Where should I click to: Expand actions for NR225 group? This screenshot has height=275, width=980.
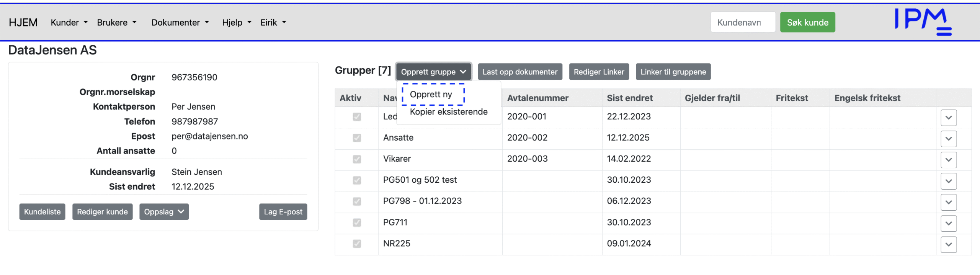(948, 244)
